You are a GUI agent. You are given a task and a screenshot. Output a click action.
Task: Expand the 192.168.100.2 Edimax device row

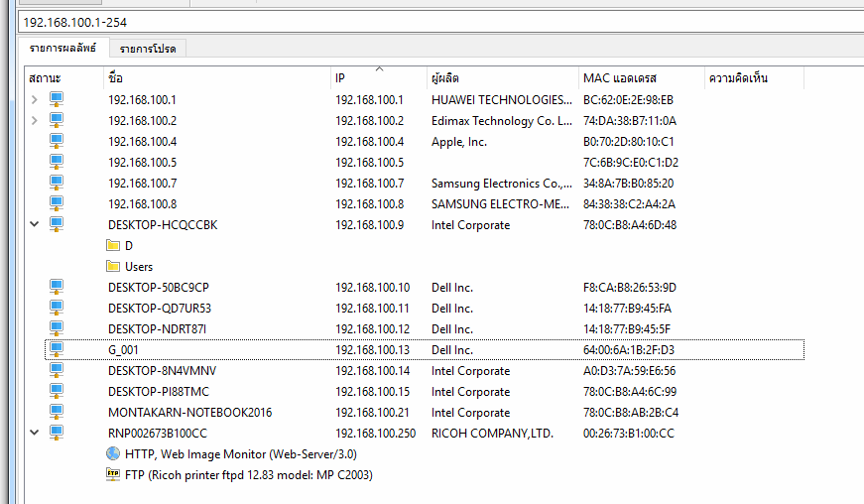click(x=35, y=120)
